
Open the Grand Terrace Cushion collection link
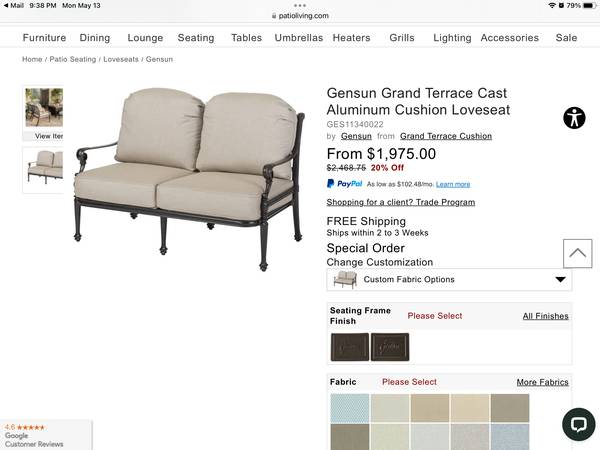(446, 136)
